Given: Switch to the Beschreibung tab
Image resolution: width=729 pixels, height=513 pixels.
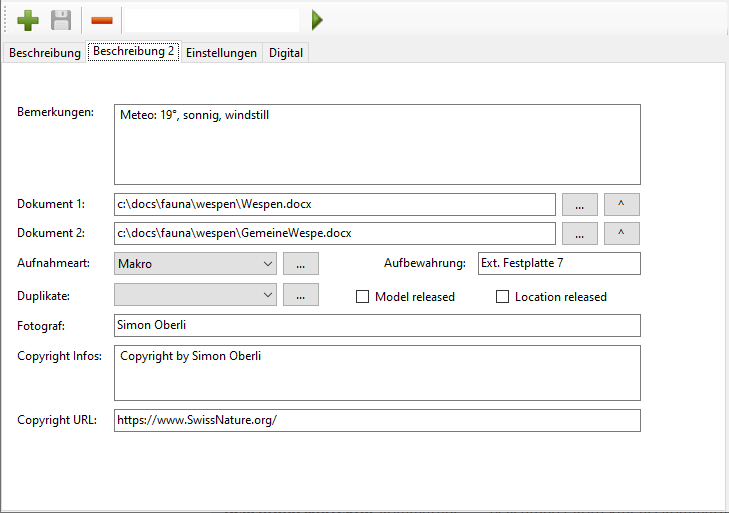Looking at the screenshot, I should [43, 53].
